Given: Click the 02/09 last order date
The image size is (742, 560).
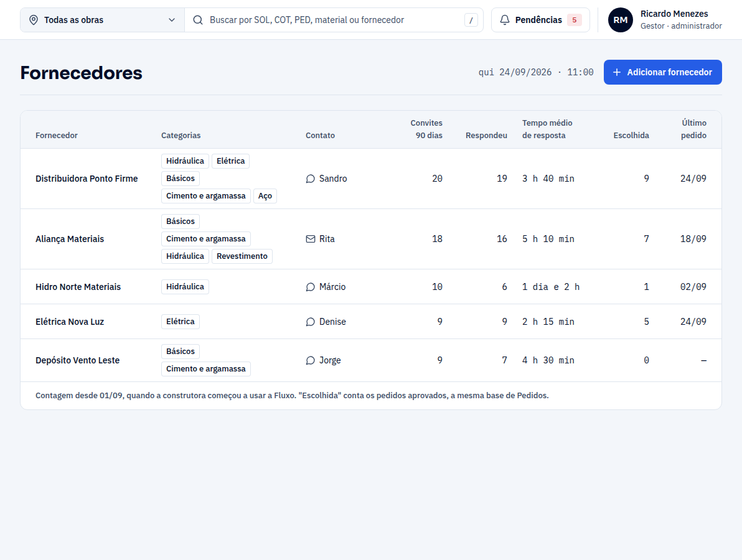Looking at the screenshot, I should click(x=693, y=287).
